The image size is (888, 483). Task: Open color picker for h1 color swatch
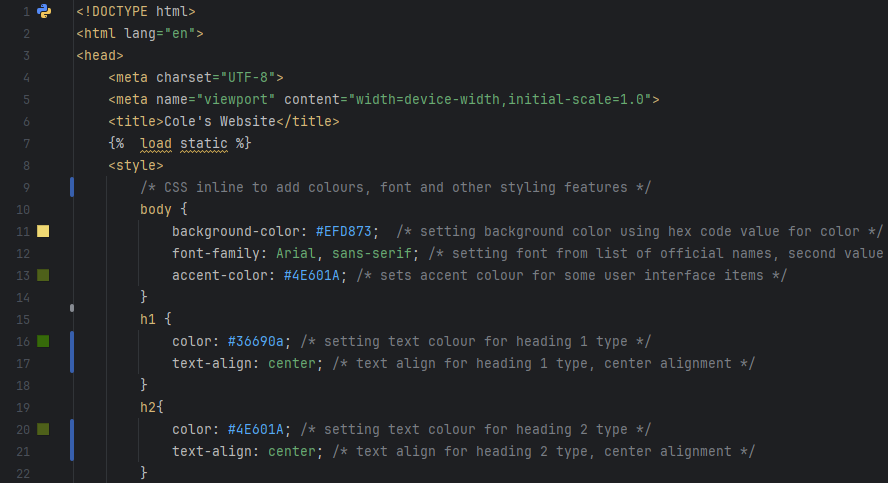click(x=43, y=341)
